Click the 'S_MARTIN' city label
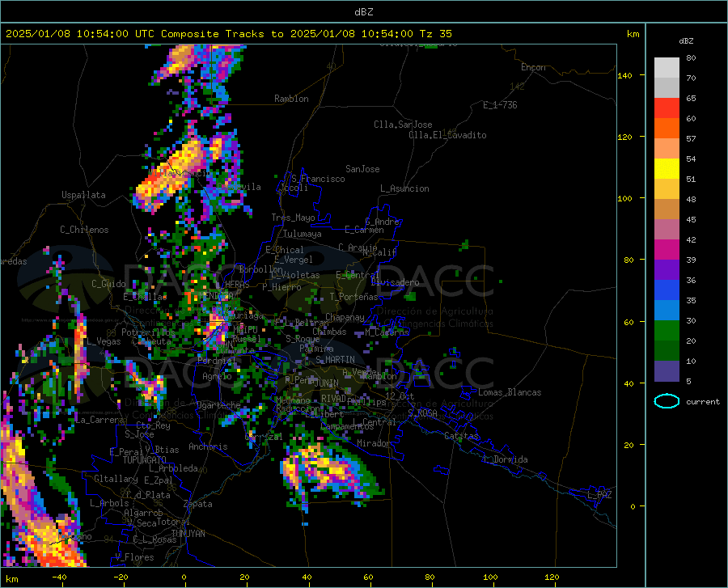The image size is (728, 588). tap(335, 360)
